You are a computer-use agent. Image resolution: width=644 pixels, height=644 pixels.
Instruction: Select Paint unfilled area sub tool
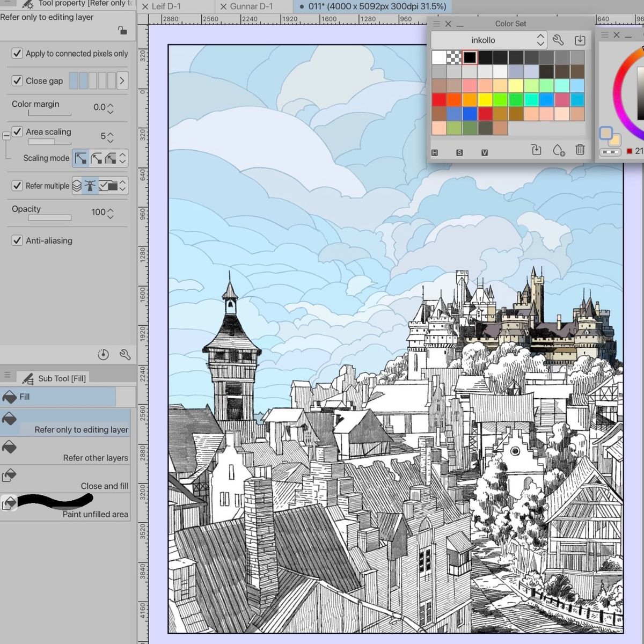65,507
